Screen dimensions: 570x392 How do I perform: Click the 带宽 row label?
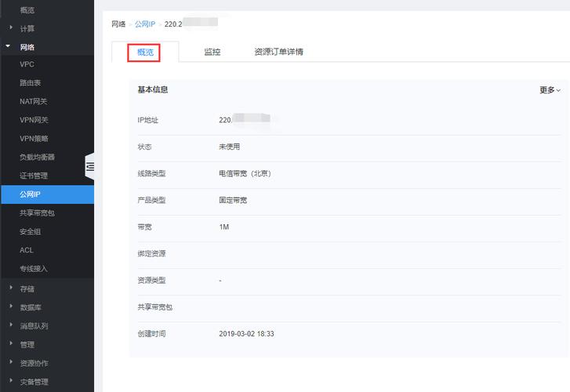145,227
